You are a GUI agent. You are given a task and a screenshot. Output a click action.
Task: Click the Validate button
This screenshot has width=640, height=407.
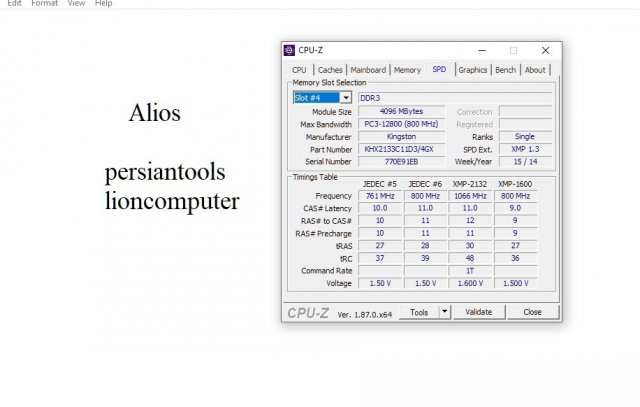click(x=479, y=312)
